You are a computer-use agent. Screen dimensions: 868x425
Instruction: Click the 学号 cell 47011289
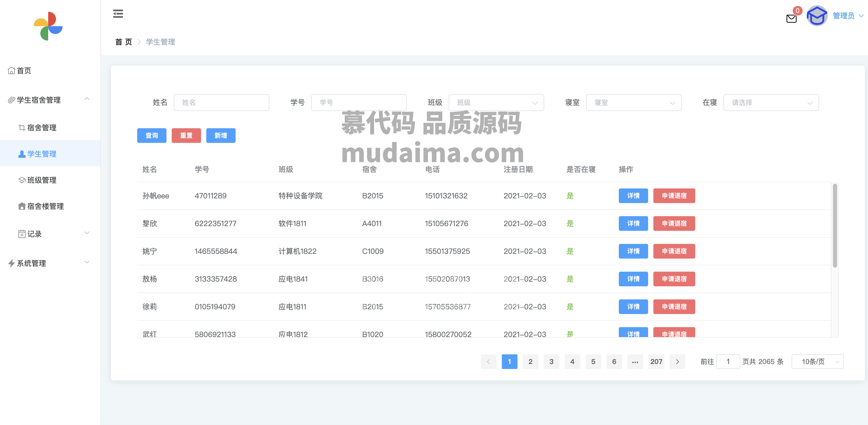211,196
